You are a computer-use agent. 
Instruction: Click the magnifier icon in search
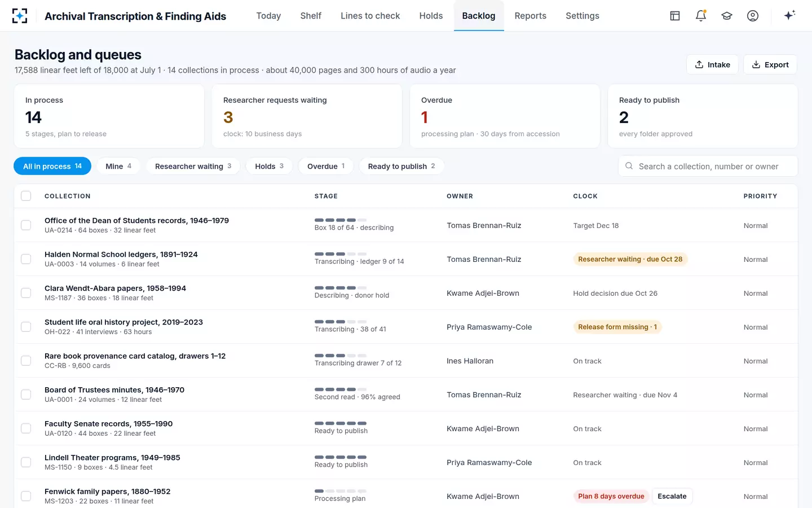coord(629,166)
